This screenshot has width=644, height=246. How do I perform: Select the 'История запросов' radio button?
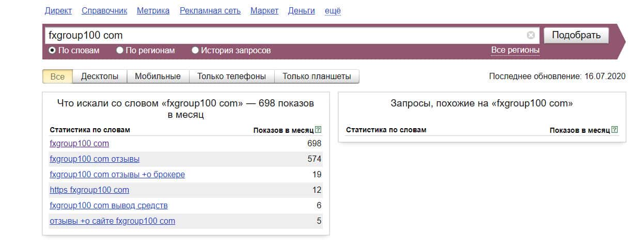pos(195,51)
